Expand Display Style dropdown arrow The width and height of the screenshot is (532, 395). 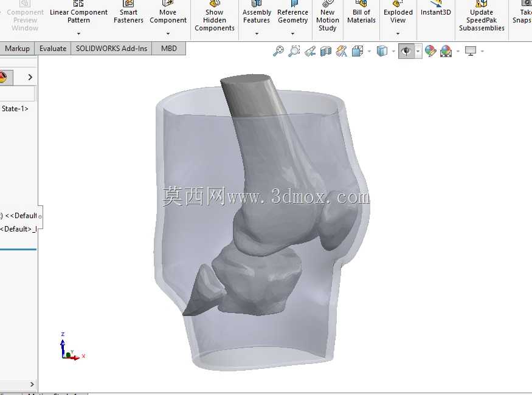[x=393, y=51]
